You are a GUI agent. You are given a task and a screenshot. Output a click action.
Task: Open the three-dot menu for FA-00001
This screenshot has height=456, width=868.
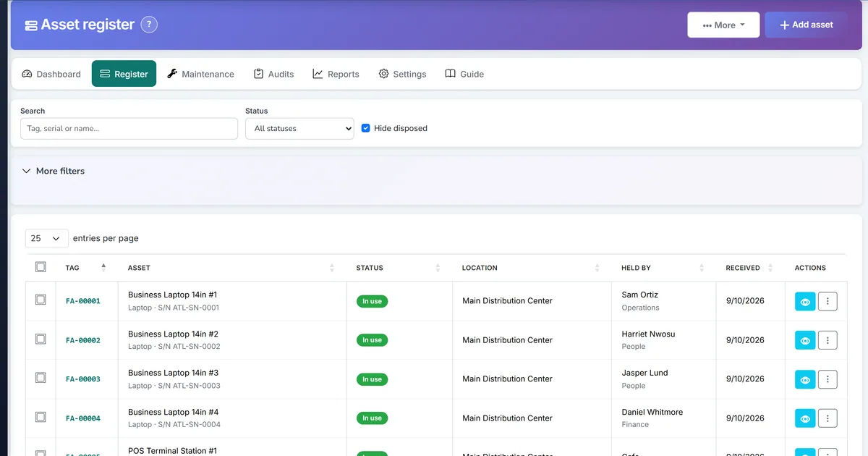[827, 301]
